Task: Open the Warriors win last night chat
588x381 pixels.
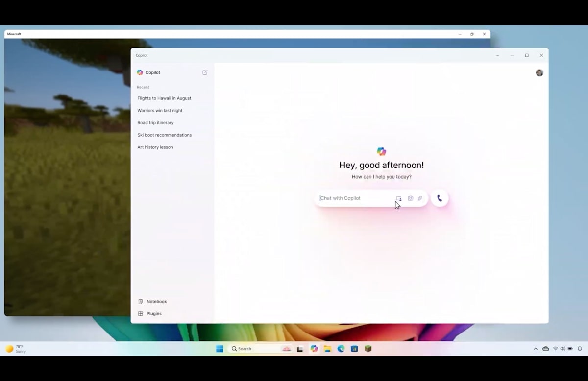Action: (160, 111)
